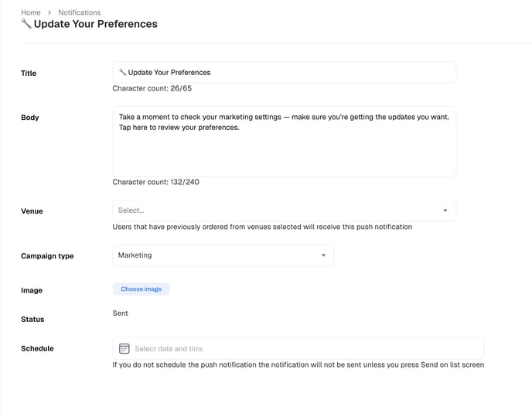This screenshot has height=414, width=532.
Task: Click the wrench icon beside the page heading
Action: pos(26,24)
